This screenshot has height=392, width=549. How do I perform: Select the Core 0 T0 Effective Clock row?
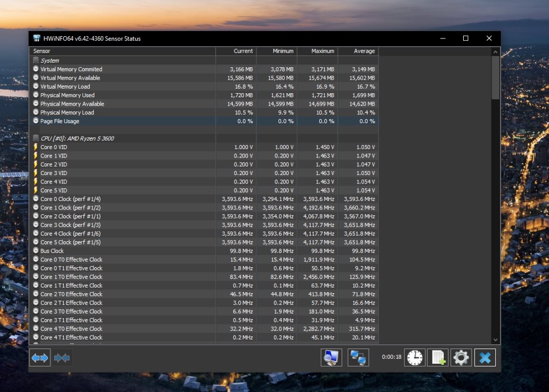(x=204, y=259)
